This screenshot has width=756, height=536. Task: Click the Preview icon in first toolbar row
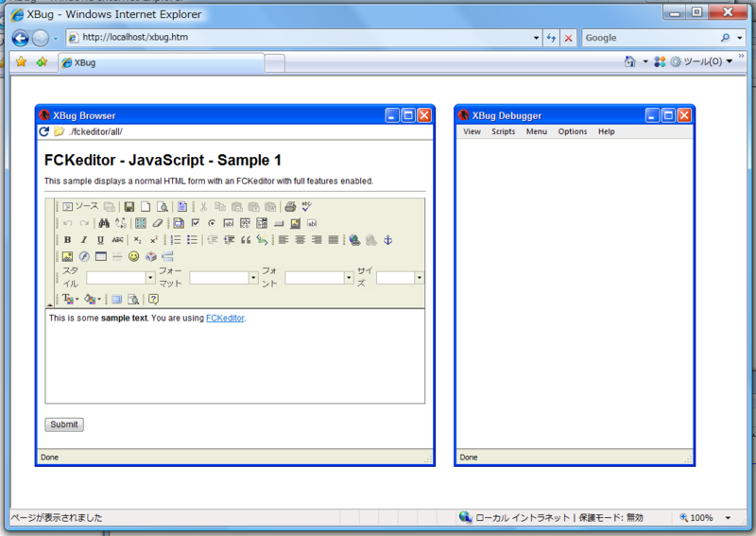(x=163, y=207)
